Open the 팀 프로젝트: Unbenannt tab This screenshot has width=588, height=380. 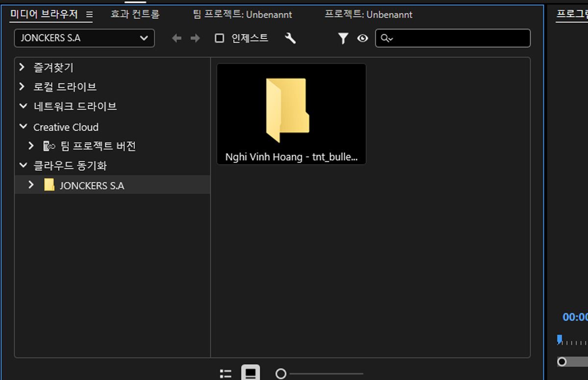click(243, 14)
